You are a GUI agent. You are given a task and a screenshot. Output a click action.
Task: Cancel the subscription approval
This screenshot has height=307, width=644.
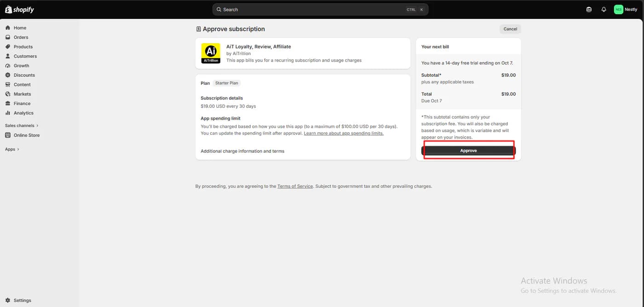510,29
